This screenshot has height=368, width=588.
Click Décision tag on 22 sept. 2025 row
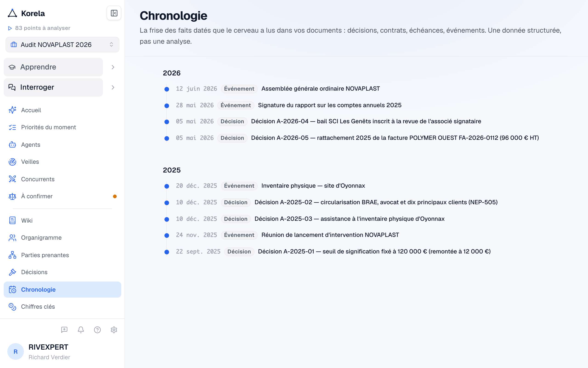tap(239, 251)
